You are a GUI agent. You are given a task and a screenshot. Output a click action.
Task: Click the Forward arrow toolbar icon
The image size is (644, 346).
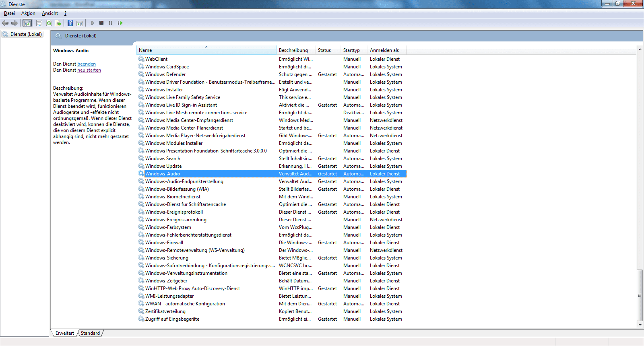(14, 23)
